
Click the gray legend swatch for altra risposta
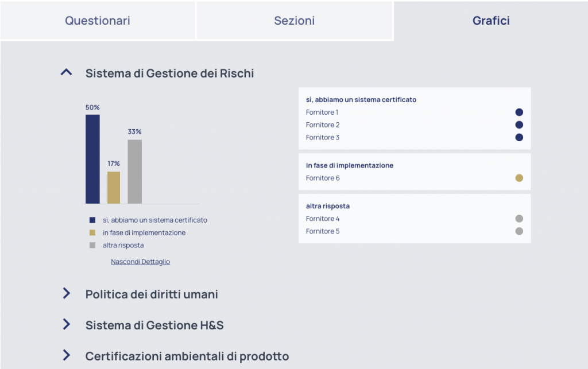(x=92, y=246)
